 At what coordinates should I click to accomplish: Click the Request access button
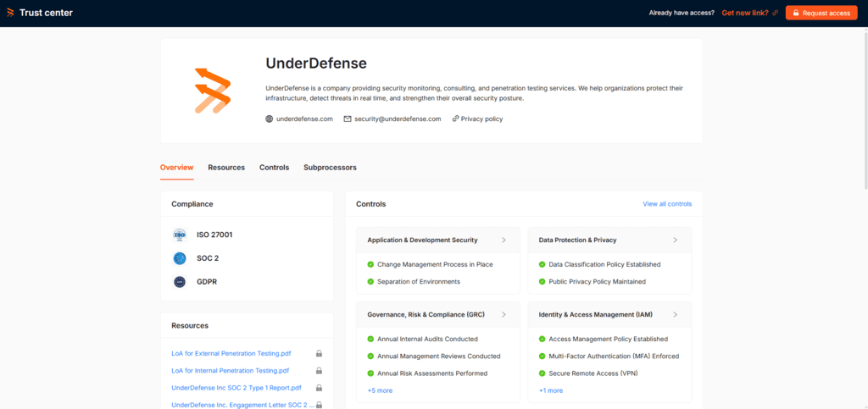tap(821, 14)
